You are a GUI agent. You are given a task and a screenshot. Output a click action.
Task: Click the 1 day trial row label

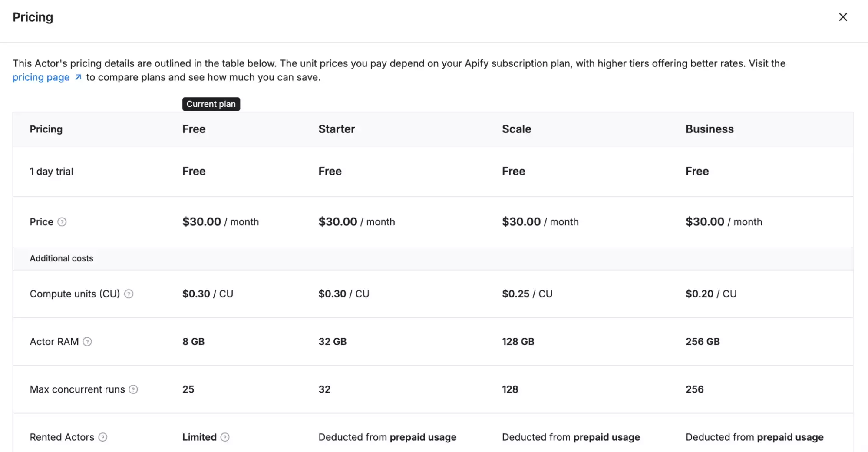pos(51,171)
